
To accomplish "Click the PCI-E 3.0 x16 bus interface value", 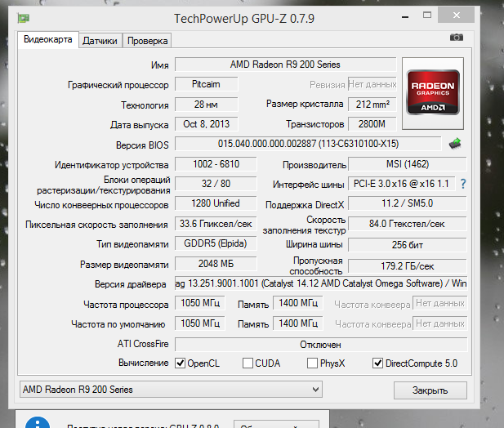I will pos(401,184).
